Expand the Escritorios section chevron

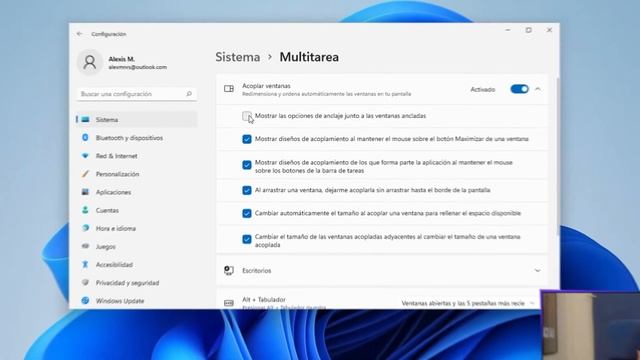538,271
